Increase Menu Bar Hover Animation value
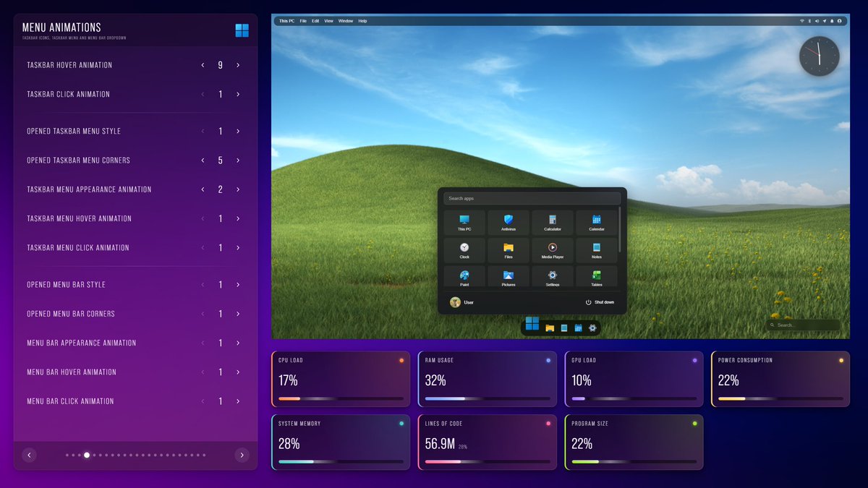This screenshot has height=488, width=868. pos(238,372)
